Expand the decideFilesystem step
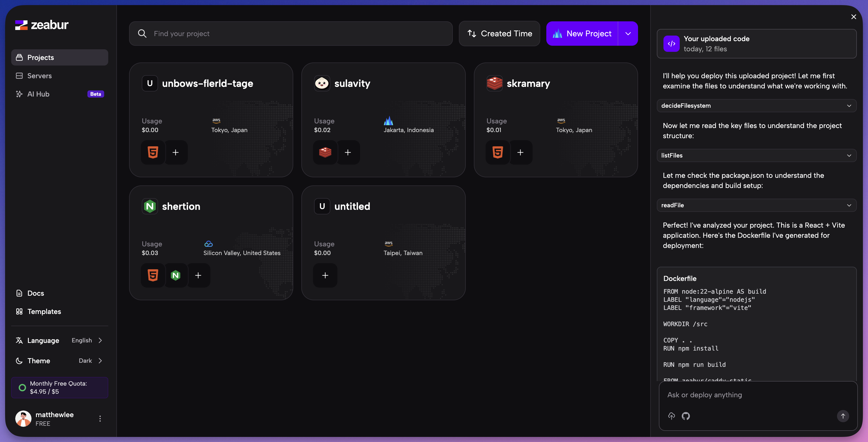 (756, 106)
